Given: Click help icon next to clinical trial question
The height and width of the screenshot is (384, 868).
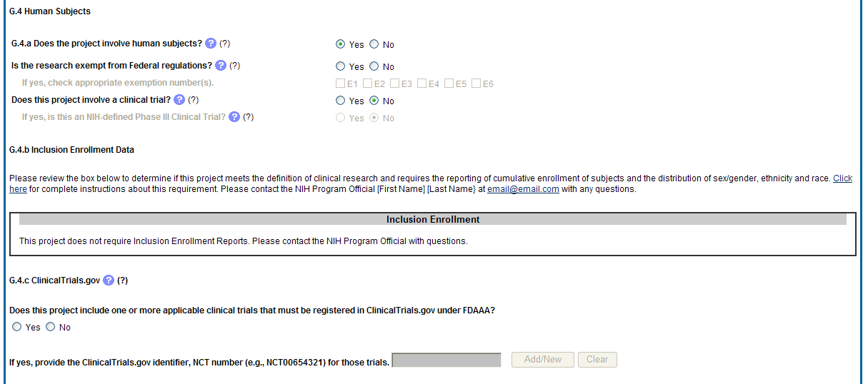Looking at the screenshot, I should pos(179,100).
